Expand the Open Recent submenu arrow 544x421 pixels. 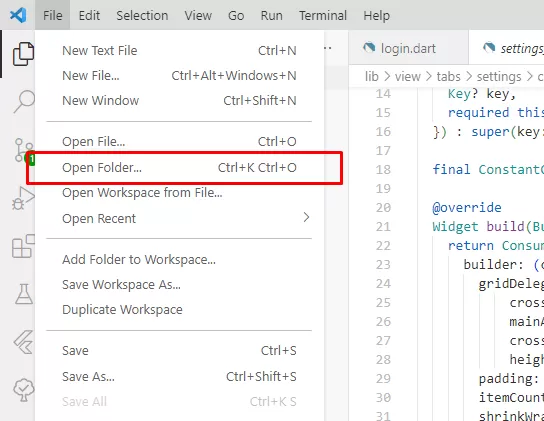click(x=306, y=218)
